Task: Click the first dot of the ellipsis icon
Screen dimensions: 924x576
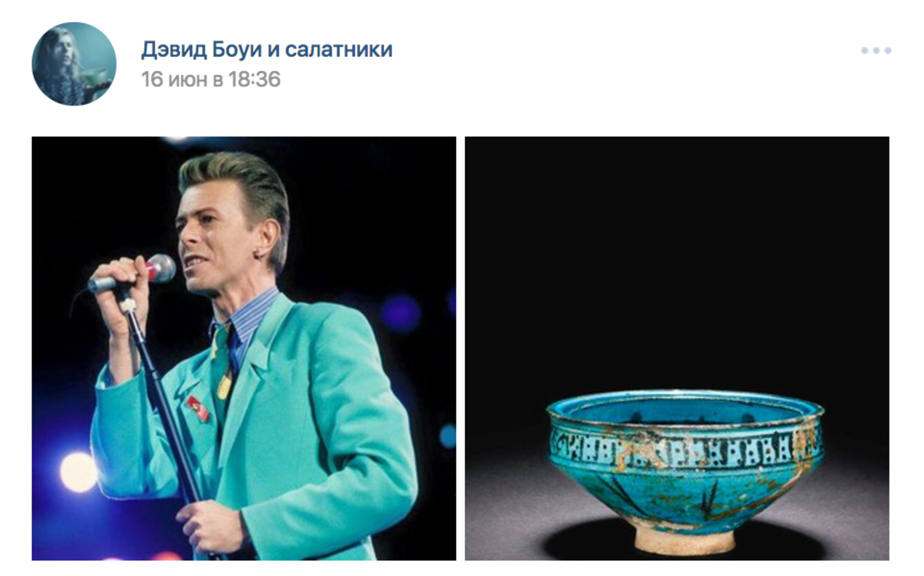Action: [x=865, y=51]
